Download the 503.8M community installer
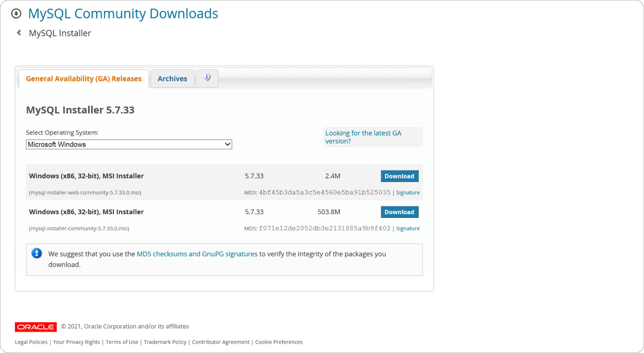The image size is (644, 353). point(399,212)
